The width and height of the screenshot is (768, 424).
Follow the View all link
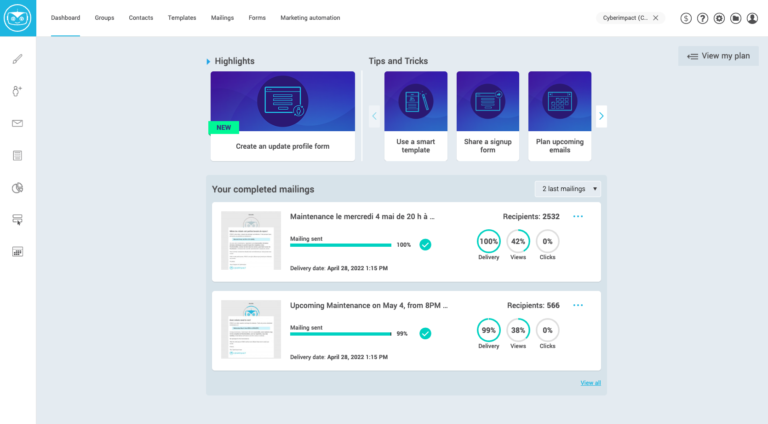point(590,383)
